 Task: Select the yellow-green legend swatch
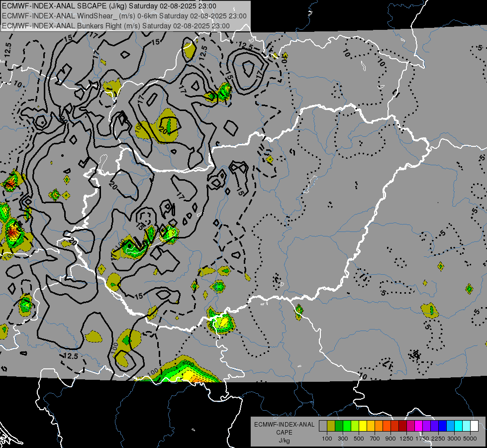[355, 426]
